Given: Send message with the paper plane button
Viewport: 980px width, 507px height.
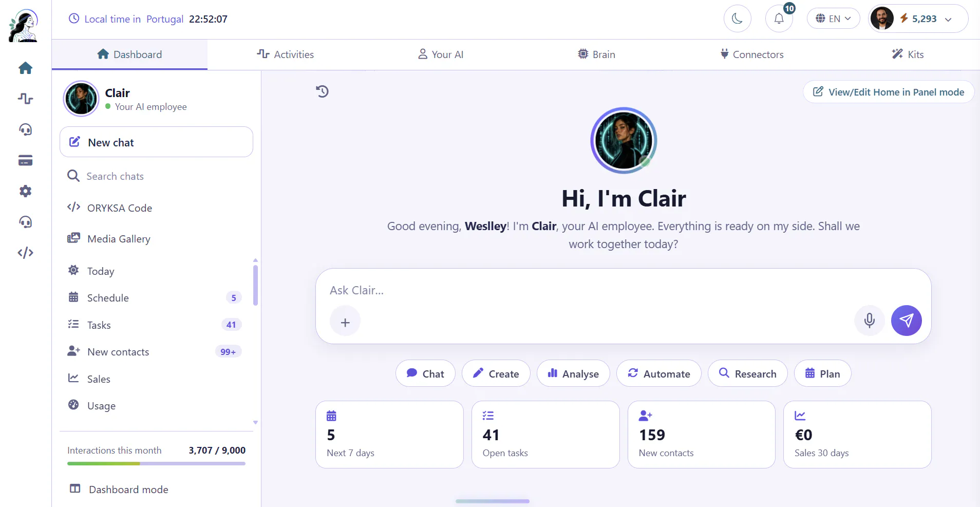Looking at the screenshot, I should click(x=906, y=321).
